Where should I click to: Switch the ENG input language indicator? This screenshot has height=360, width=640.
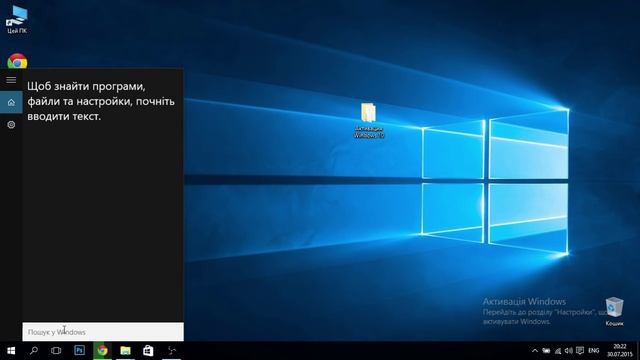[594, 351]
